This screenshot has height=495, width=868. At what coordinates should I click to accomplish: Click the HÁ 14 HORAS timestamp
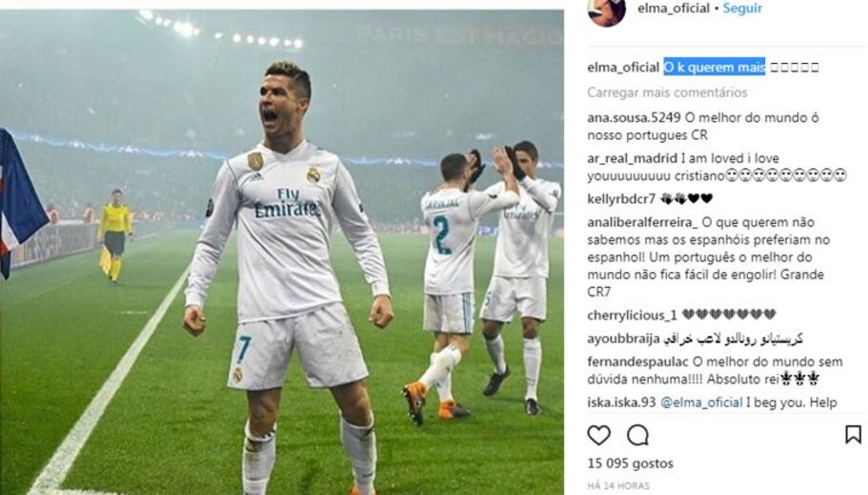point(618,486)
